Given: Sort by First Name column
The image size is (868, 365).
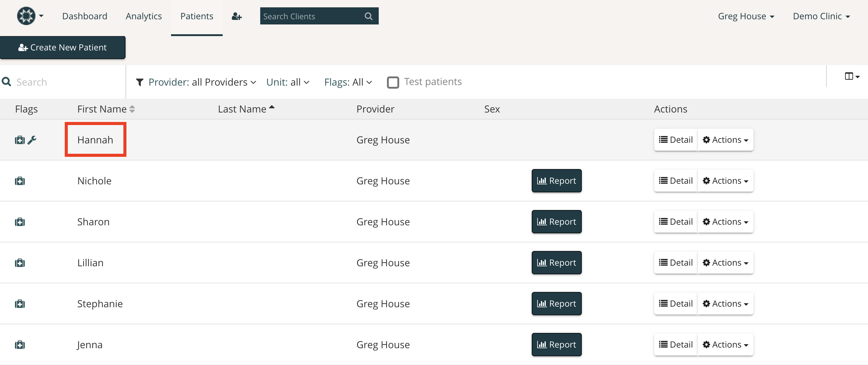Looking at the screenshot, I should pos(106,109).
